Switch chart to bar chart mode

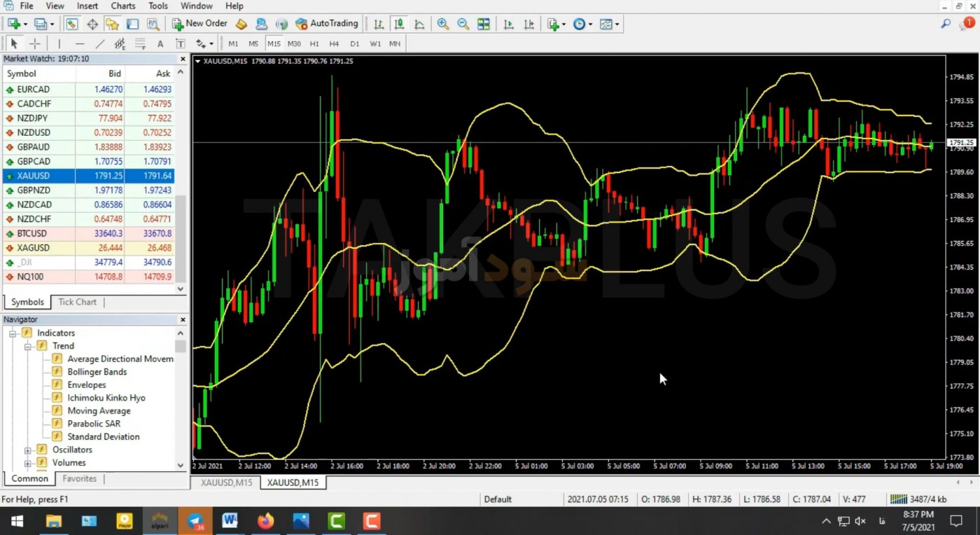379,24
